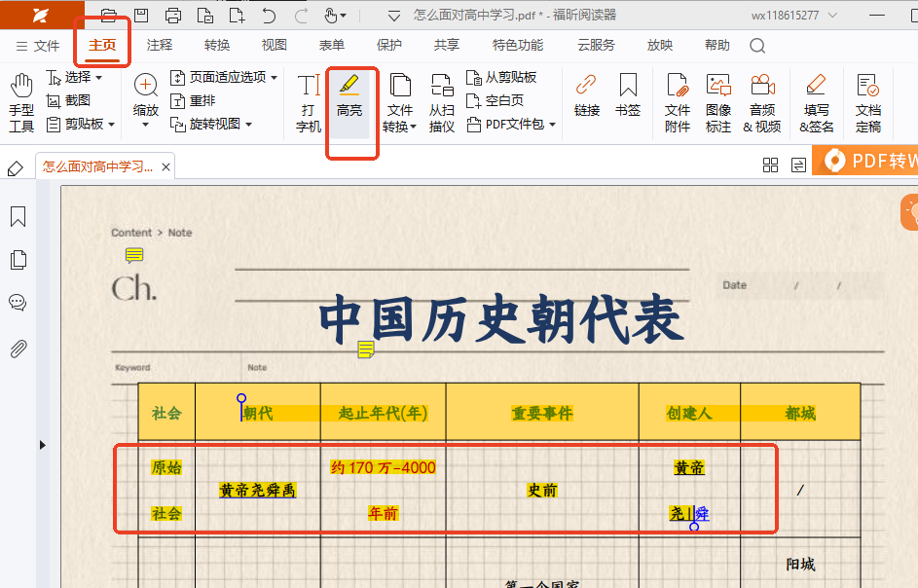Click 从剪贴板 create from clipboard
918x588 pixels.
click(x=501, y=77)
